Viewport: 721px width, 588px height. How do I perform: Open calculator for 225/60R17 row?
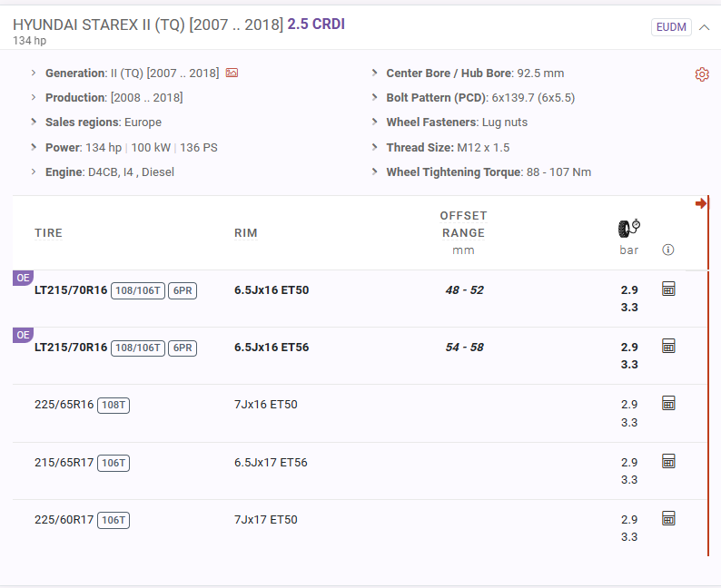click(668, 518)
